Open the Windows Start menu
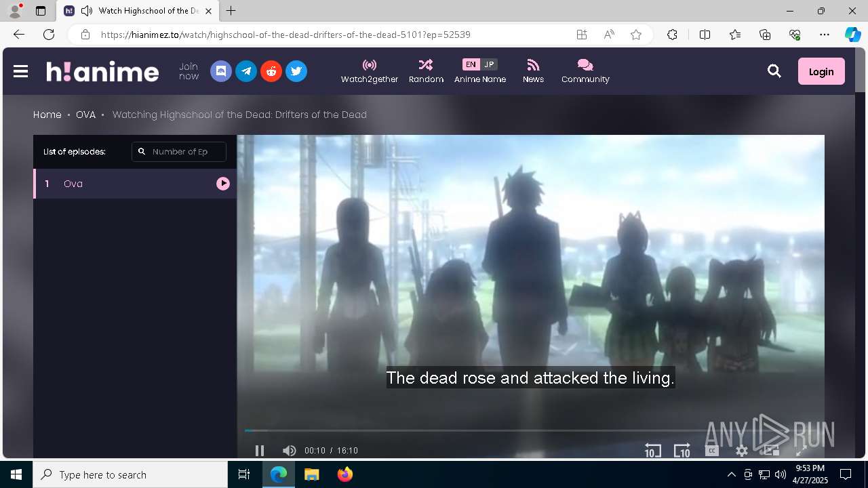Screen dimensions: 868x488 (16, 474)
